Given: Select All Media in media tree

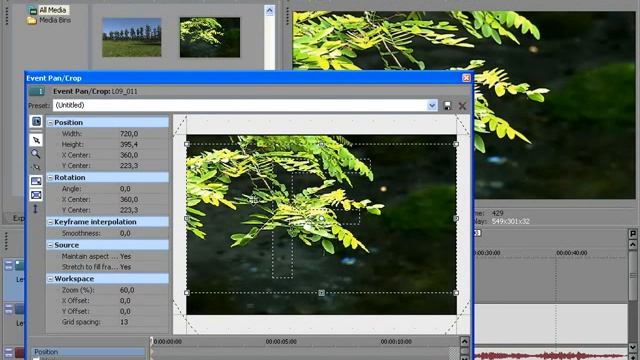Looking at the screenshot, I should [x=53, y=10].
